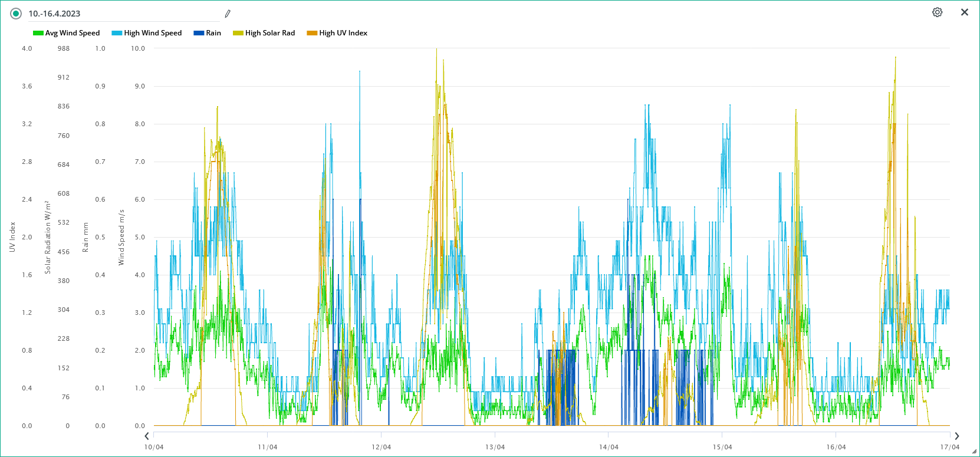The height and width of the screenshot is (457, 980).
Task: Click the pencil edit title icon
Action: click(x=228, y=14)
